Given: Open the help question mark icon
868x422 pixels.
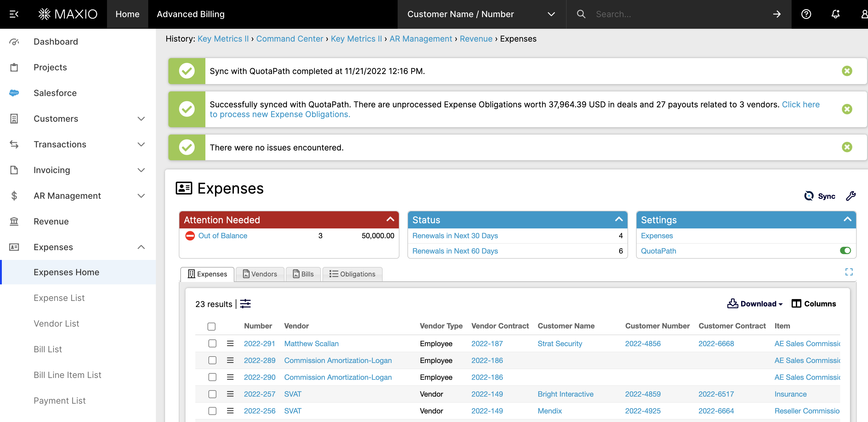Looking at the screenshot, I should [x=806, y=14].
